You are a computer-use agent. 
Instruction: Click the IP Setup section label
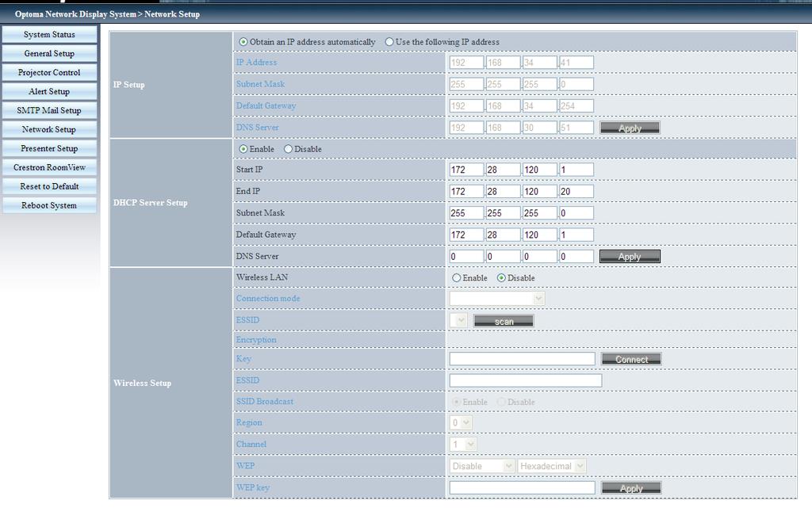point(128,85)
